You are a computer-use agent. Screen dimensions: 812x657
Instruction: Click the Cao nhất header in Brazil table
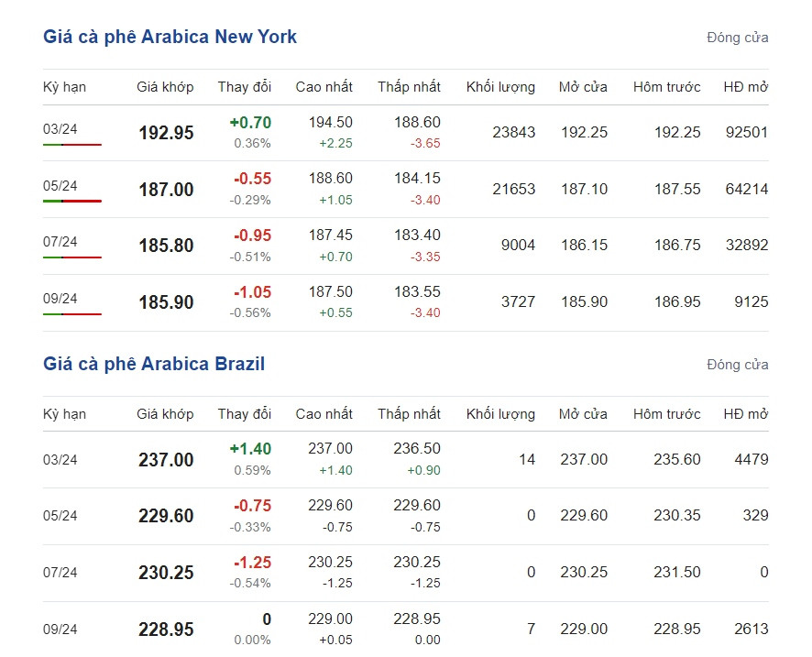click(324, 414)
